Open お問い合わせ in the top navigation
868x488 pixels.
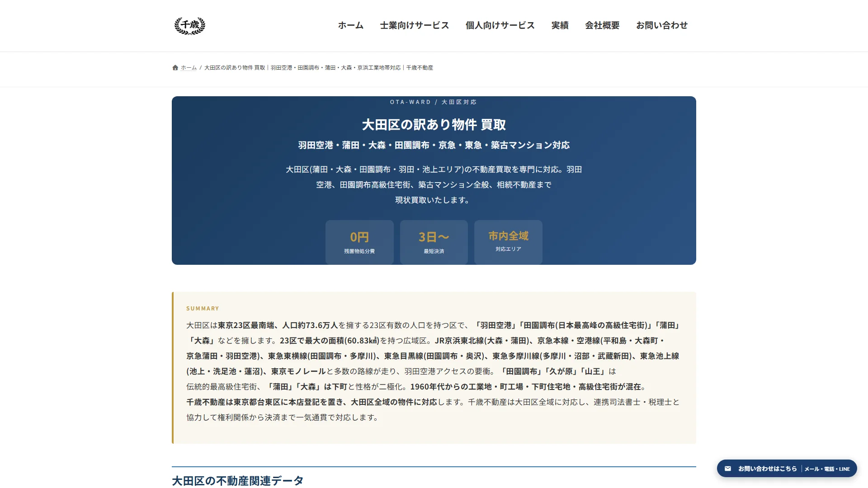coord(662,25)
